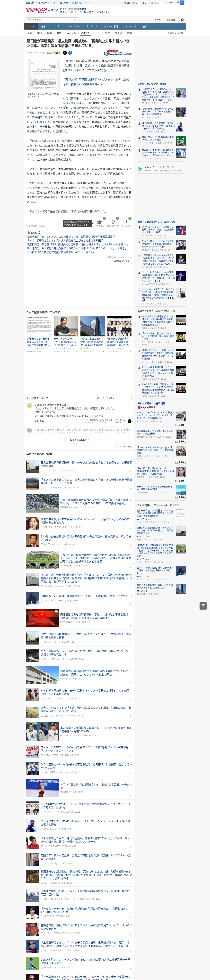Click the search magnifier button beside keyword field
Image resolution: width=210 pixels, height=980 pixels.
click(75, 20)
